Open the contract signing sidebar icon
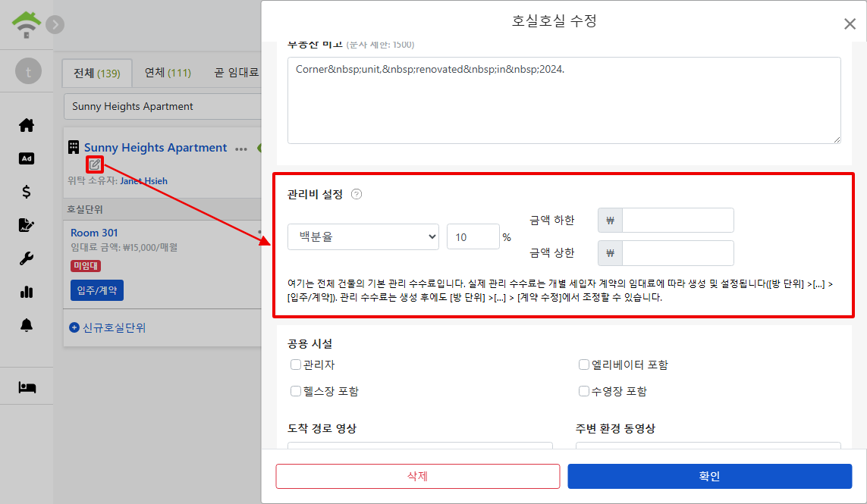Viewport: 867px width, 504px height. pyautogui.click(x=27, y=225)
